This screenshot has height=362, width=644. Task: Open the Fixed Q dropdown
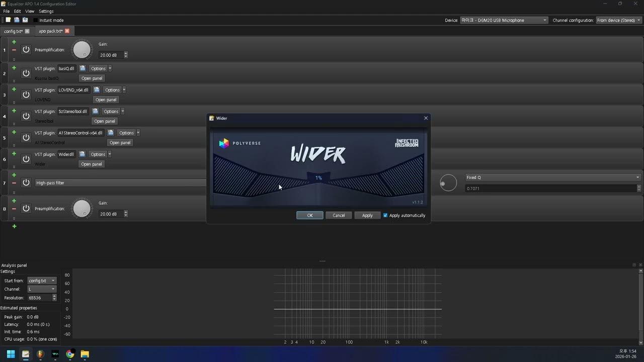click(553, 177)
